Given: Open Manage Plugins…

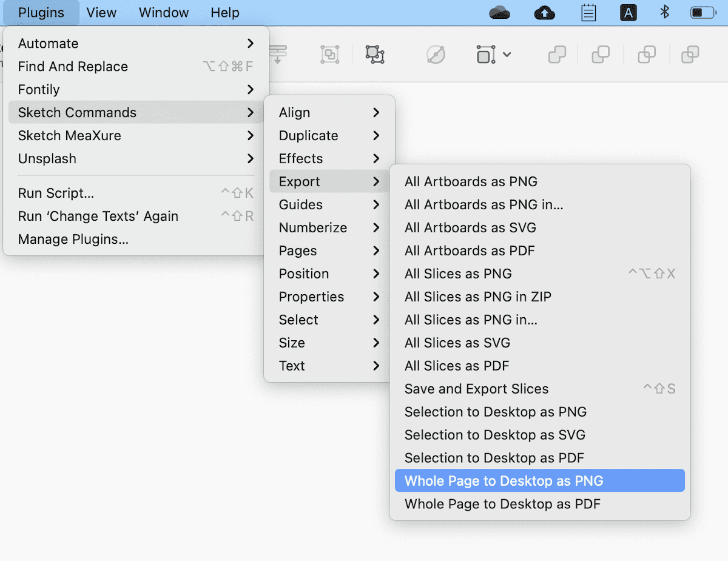Looking at the screenshot, I should click(x=73, y=240).
